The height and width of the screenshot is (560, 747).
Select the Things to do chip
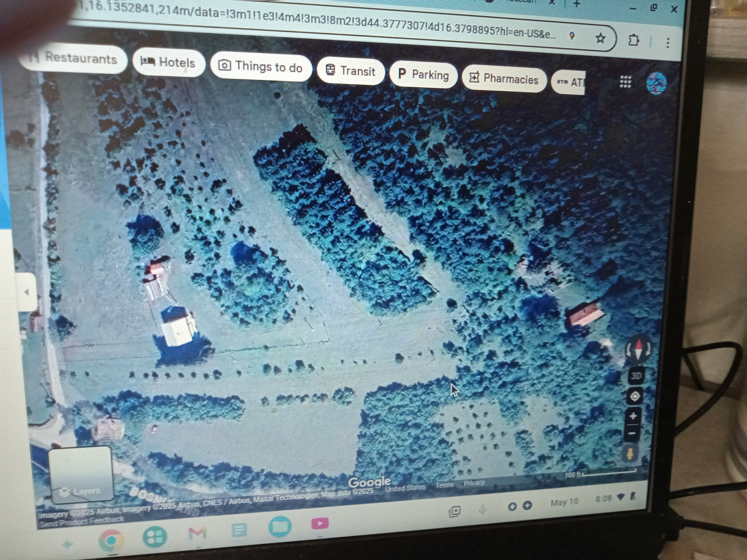point(260,66)
